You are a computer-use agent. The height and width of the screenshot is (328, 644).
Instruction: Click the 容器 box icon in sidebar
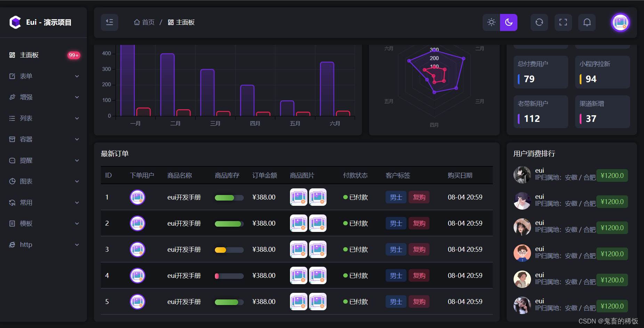(x=12, y=139)
